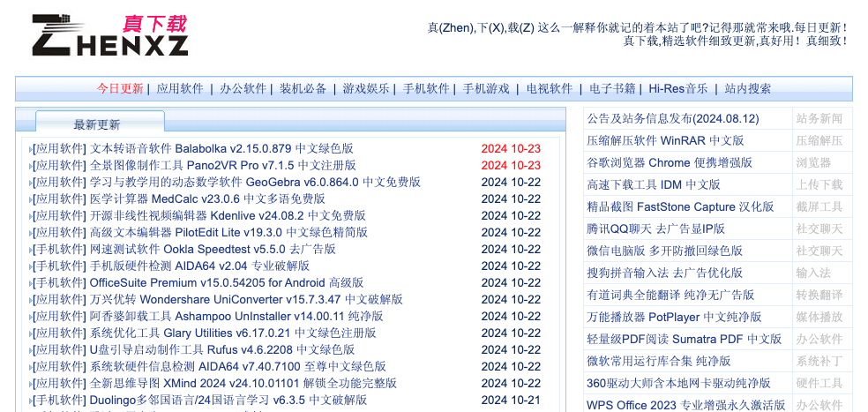This screenshot has width=868, height=412.
Task: Open 手机版硬件检测 AIDA64 v2.04 link
Action: (200, 266)
